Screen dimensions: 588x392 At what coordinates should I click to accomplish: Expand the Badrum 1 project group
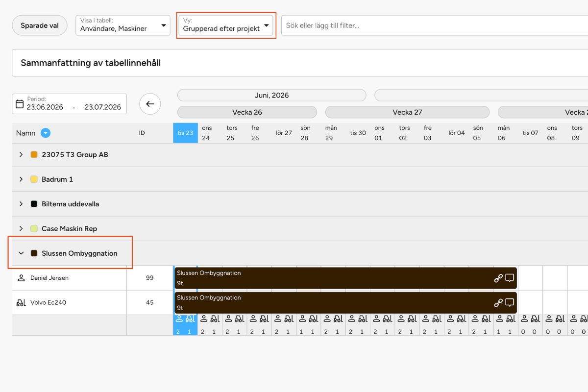[21, 179]
